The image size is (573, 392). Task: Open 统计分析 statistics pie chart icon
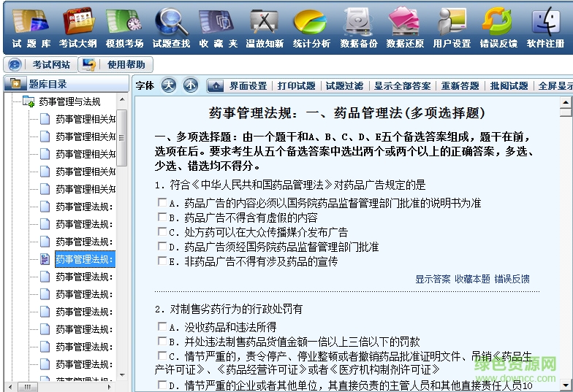[311, 22]
